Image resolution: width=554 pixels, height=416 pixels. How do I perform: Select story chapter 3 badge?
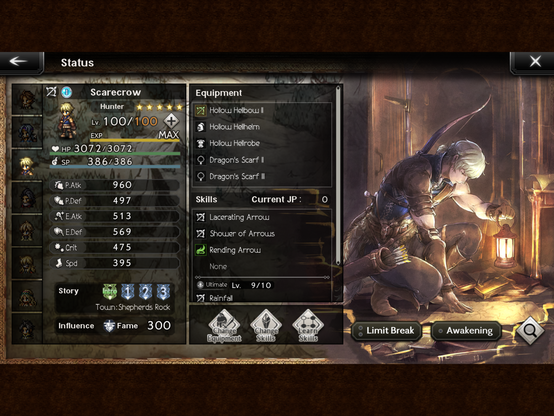click(x=163, y=292)
